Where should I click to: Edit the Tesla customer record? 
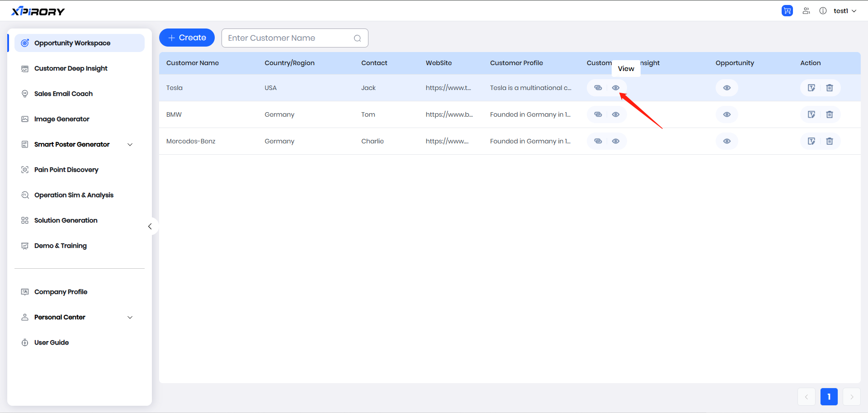(811, 88)
